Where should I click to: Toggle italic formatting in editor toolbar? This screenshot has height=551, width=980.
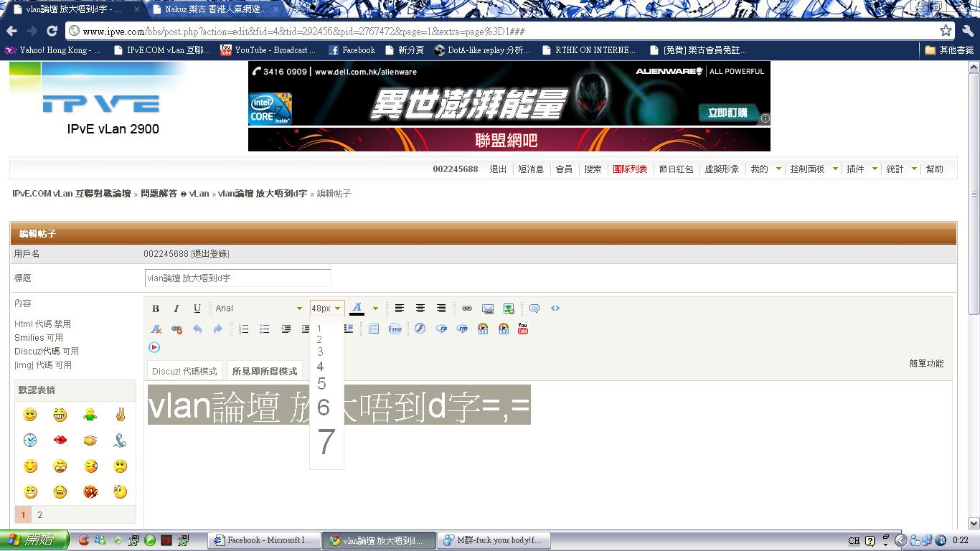point(176,309)
